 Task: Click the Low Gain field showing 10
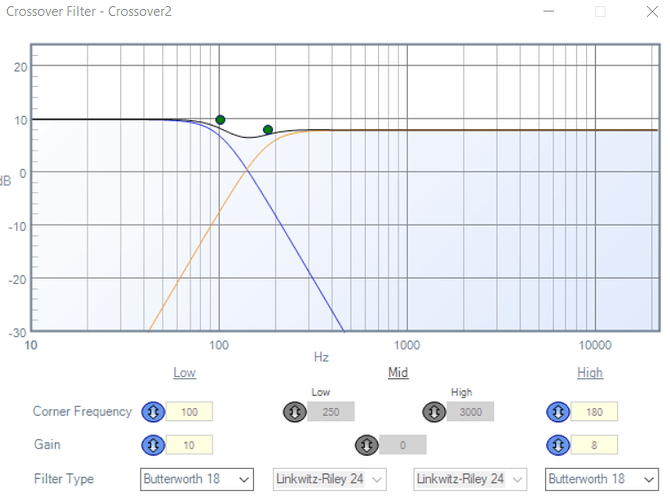190,444
